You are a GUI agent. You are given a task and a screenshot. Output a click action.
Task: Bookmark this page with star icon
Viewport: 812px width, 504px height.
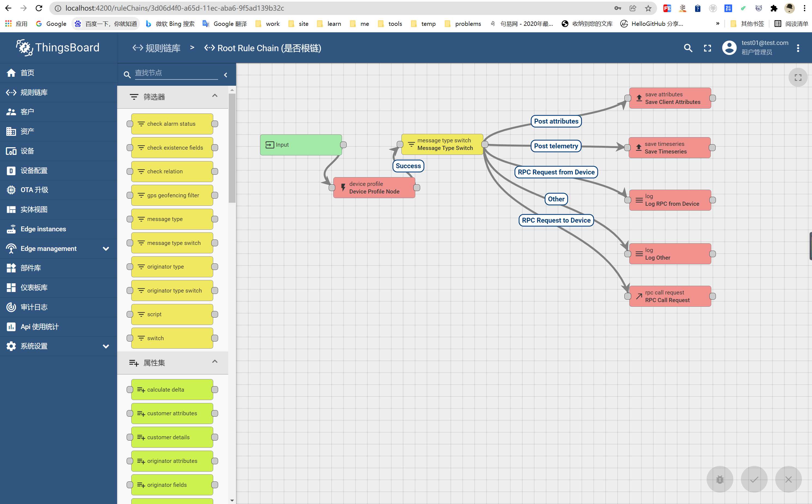(648, 8)
